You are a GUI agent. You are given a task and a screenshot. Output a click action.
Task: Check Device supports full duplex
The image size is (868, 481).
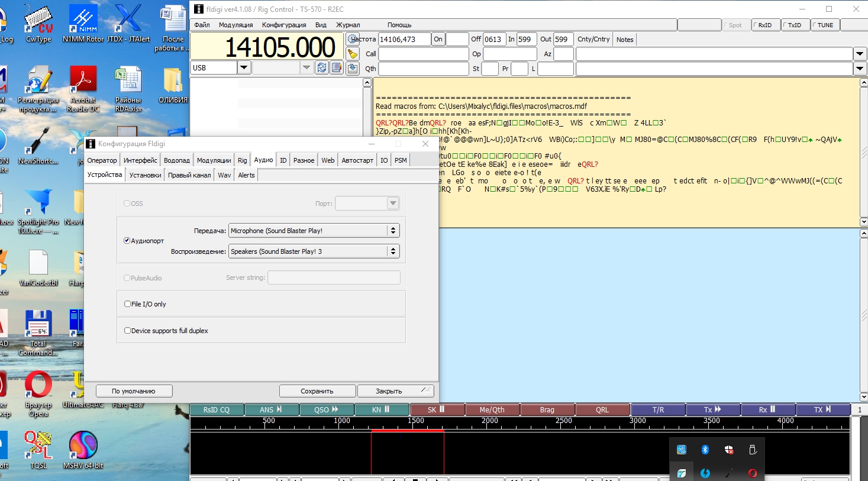pos(127,331)
